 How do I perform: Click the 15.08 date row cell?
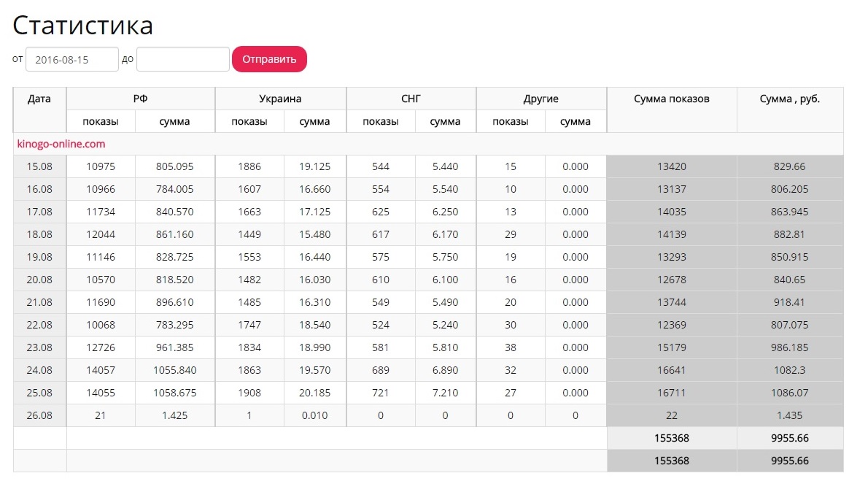click(x=39, y=166)
